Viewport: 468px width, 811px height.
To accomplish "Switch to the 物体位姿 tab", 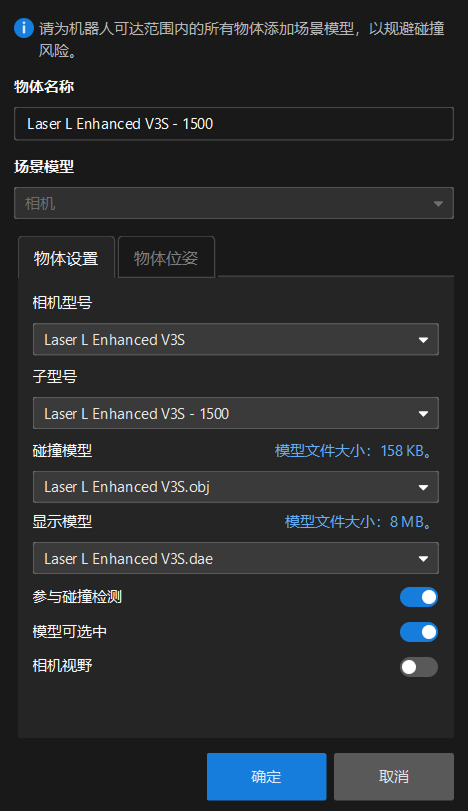I will click(166, 258).
